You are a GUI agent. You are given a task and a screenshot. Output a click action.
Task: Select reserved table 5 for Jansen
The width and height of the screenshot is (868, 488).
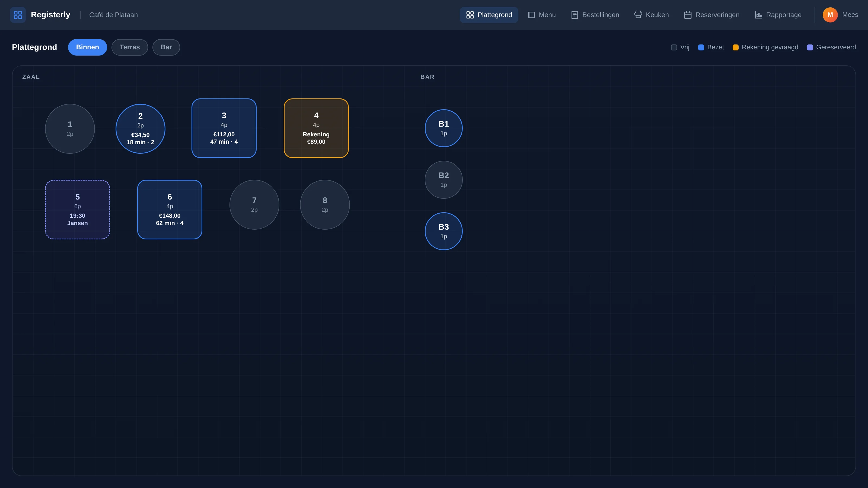point(78,210)
